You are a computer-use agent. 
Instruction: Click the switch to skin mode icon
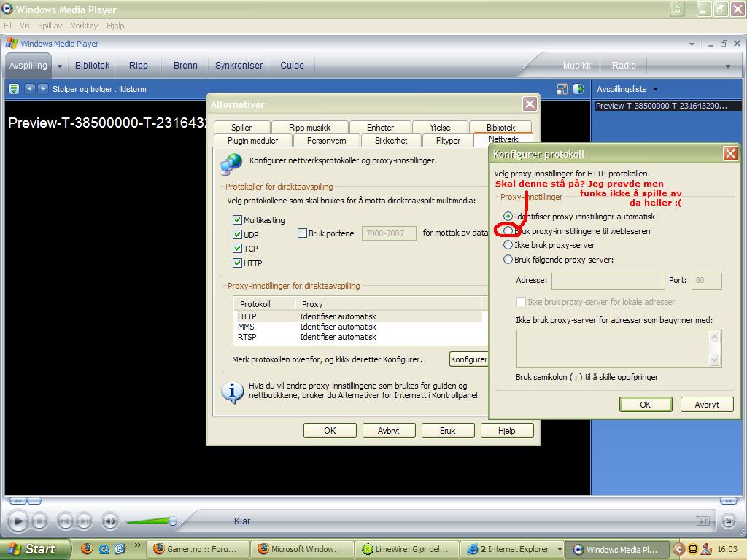[729, 521]
